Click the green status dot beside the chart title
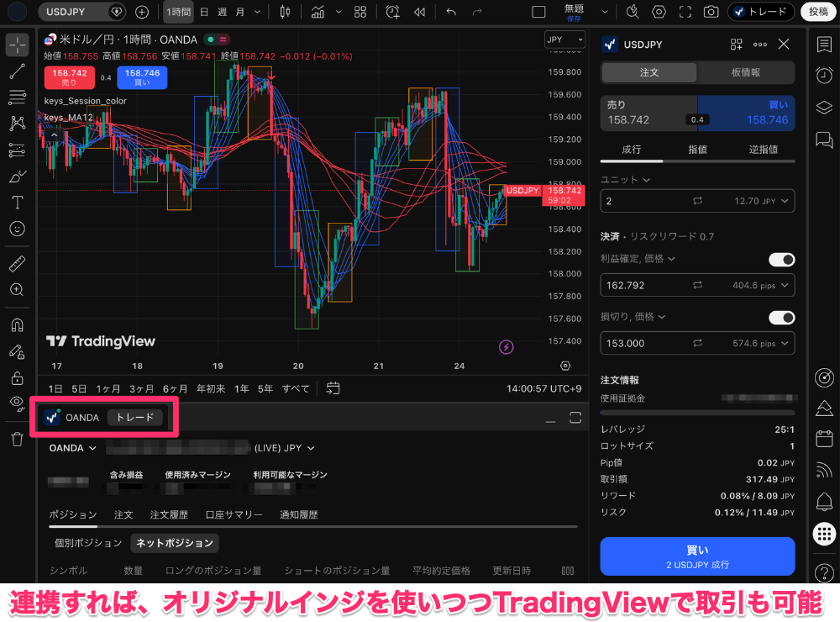 pyautogui.click(x=209, y=39)
